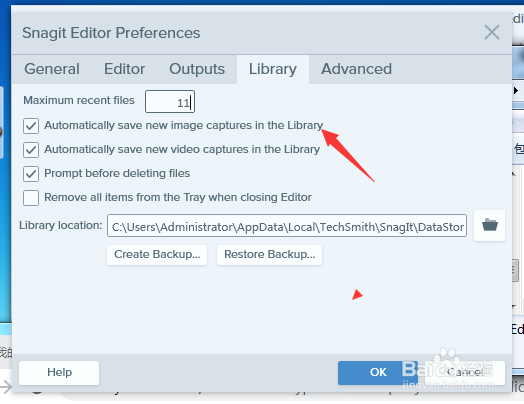Click the Maximum recent files label

pyautogui.click(x=79, y=100)
